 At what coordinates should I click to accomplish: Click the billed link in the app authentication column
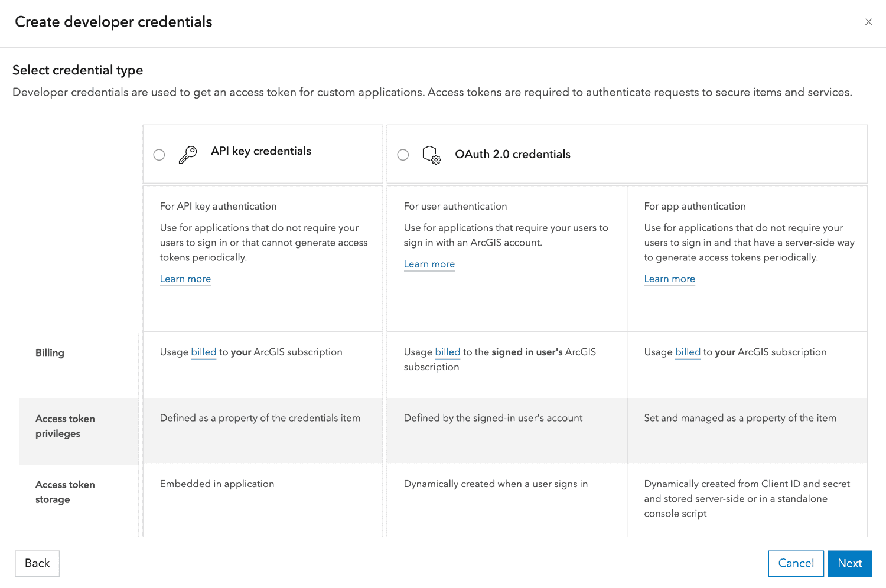(x=687, y=352)
